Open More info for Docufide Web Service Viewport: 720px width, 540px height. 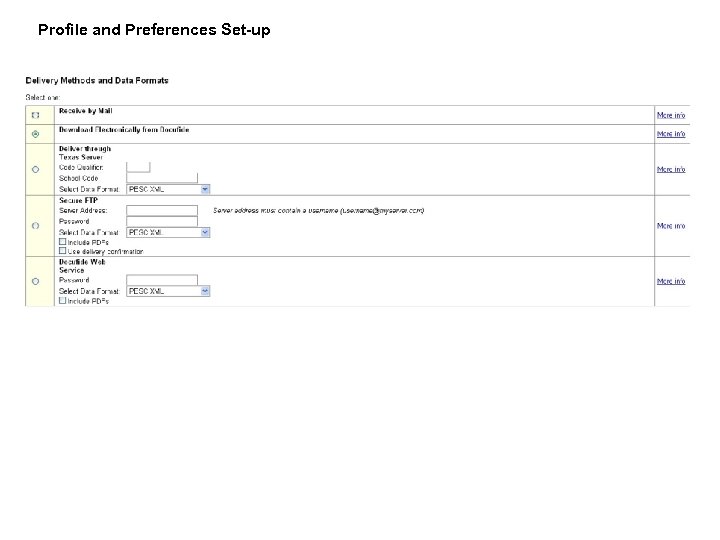coord(671,281)
